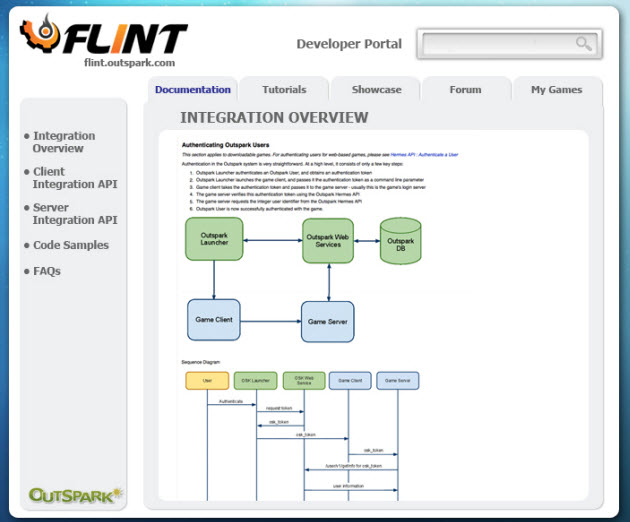This screenshot has width=630, height=522.
Task: Click the OSK Launcher sequence box
Action: coord(256,381)
